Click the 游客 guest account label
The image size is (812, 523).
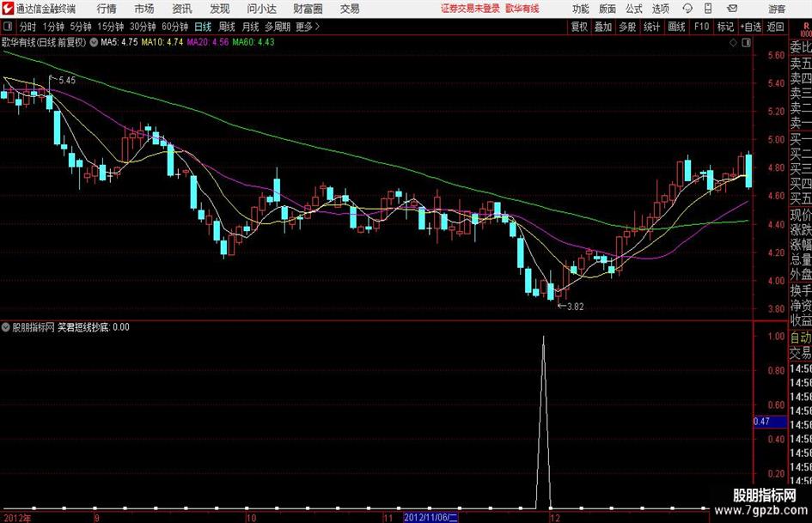pyautogui.click(x=777, y=9)
